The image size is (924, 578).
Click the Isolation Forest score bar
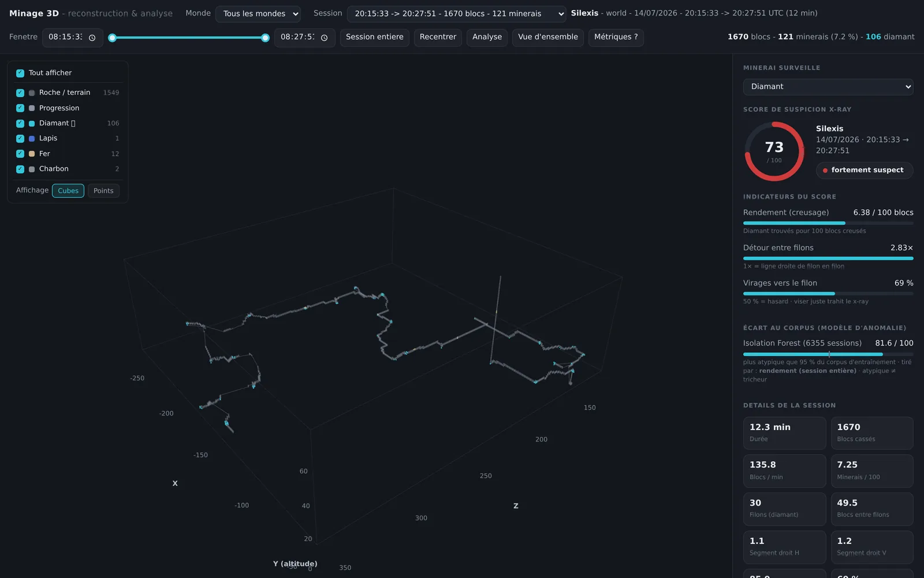point(828,354)
